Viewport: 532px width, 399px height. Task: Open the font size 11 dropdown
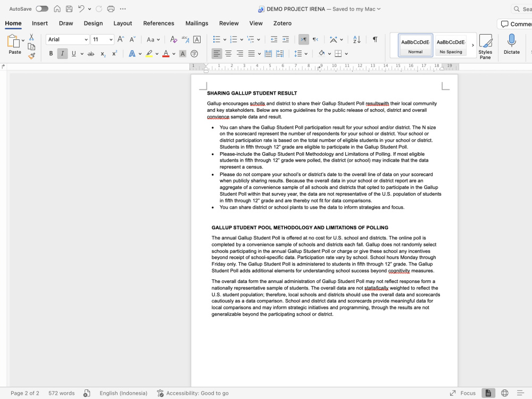tap(111, 39)
